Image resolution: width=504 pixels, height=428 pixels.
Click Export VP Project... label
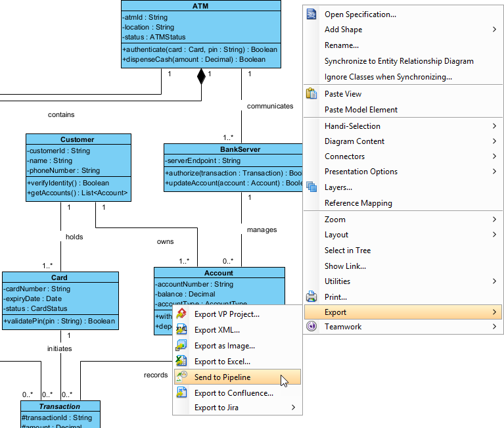coord(227,314)
